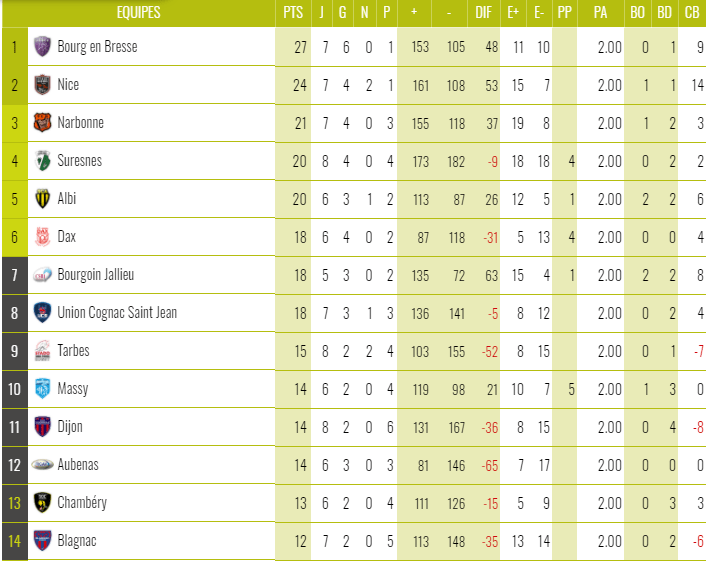Screen dimensions: 706x562
Task: Click the Dax team logo
Action: (x=42, y=237)
